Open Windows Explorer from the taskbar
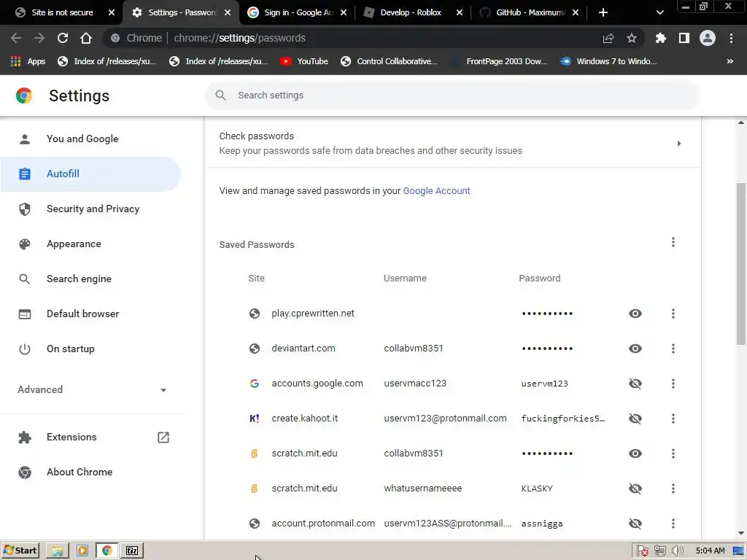Viewport: 747px width, 560px height. (x=57, y=551)
